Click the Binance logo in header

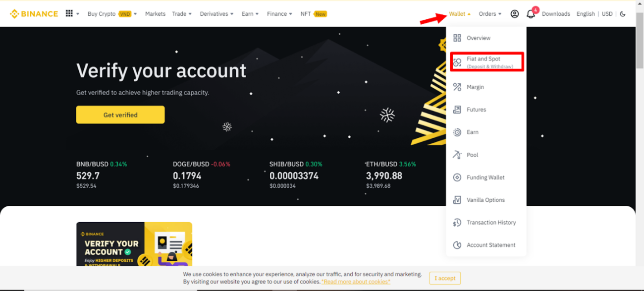point(34,14)
